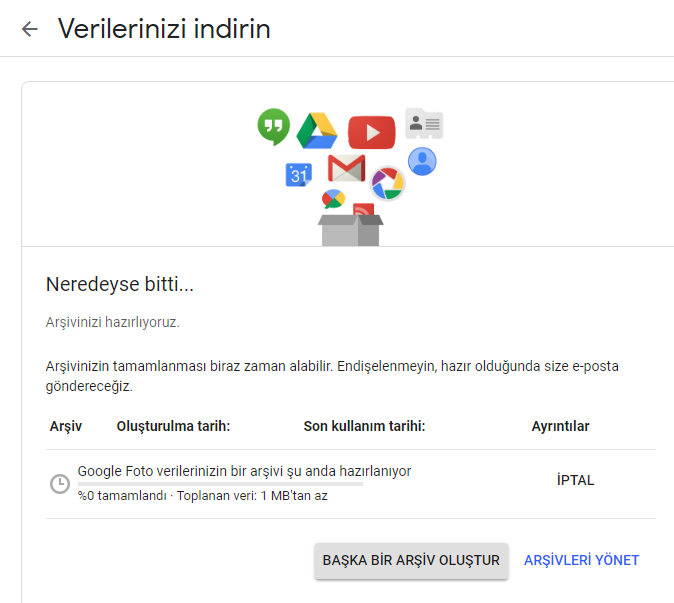Click the clock icon beside the archive row

pos(60,484)
